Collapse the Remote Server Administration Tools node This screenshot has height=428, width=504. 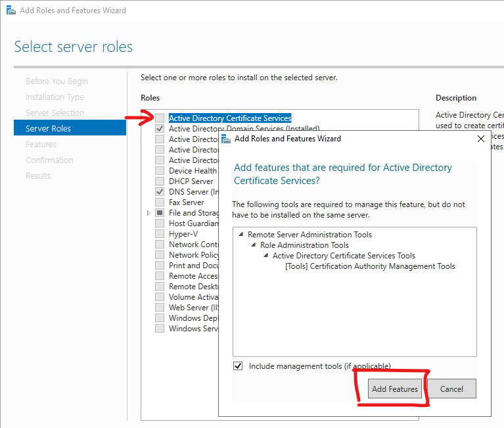click(x=241, y=235)
